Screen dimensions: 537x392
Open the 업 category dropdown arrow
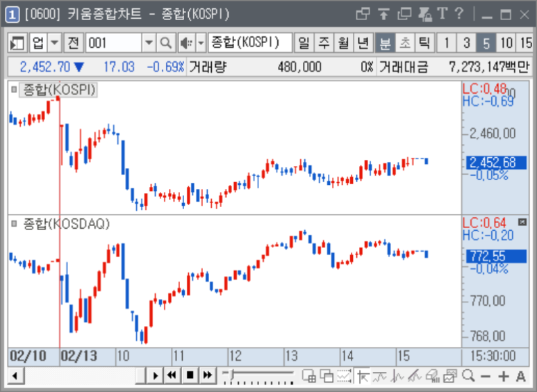pyautogui.click(x=54, y=43)
